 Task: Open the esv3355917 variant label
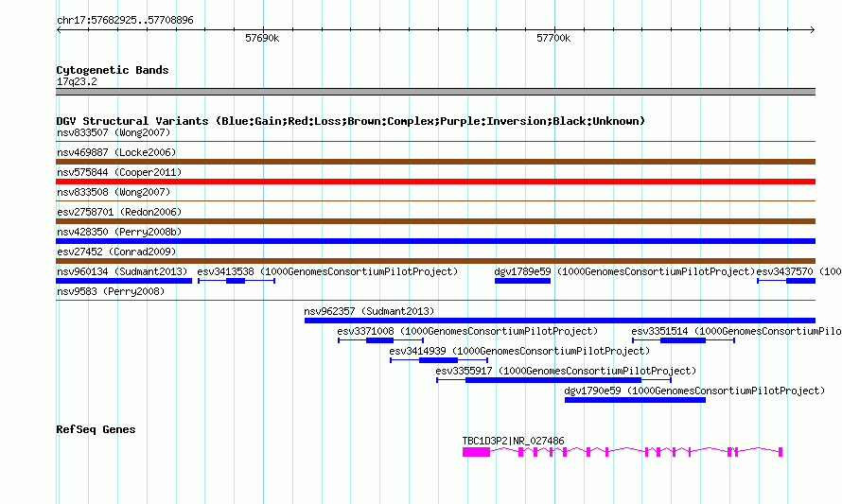pyautogui.click(x=566, y=371)
